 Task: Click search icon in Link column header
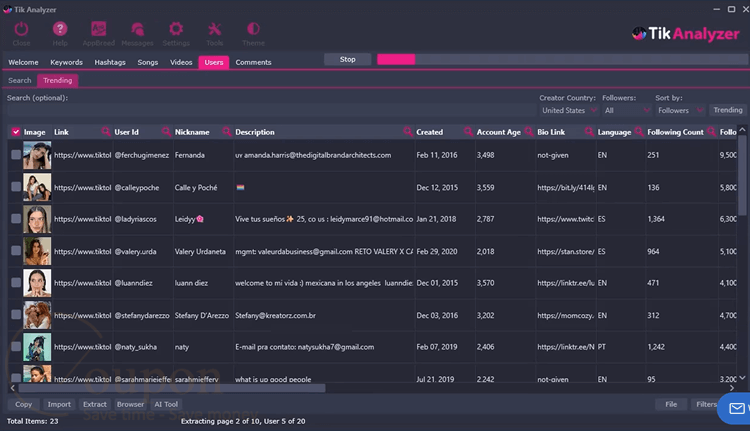[106, 132]
